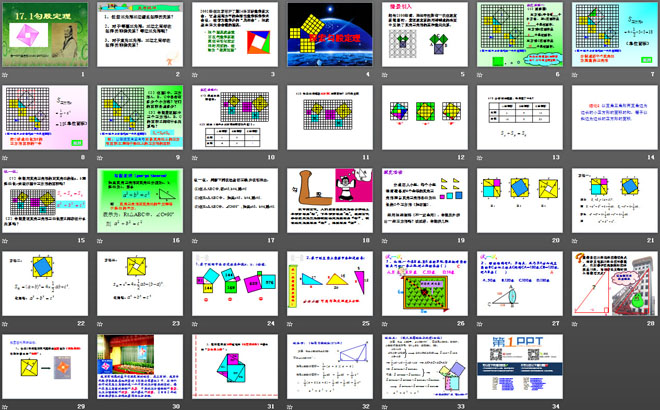Select slide 32 thumbnail with blue trapezoid proof
The width and height of the screenshot is (660, 410).
[330, 367]
